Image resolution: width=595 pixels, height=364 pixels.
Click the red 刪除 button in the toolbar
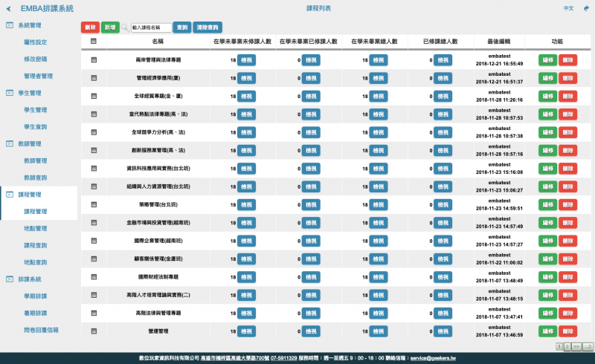[90, 27]
